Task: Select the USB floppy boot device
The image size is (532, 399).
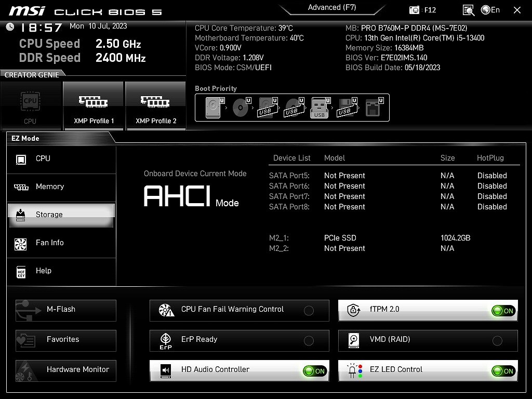Action: point(347,108)
